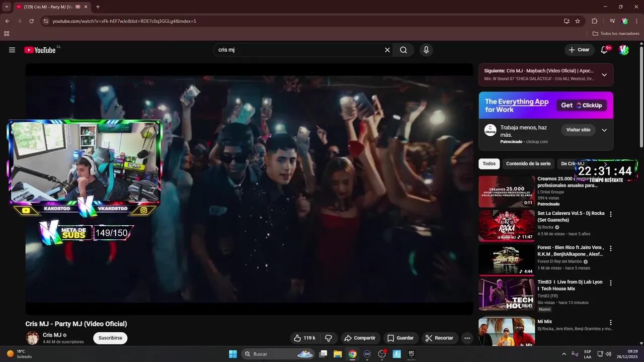Subscribe to Cris MJ with Suscribirse

[110, 338]
